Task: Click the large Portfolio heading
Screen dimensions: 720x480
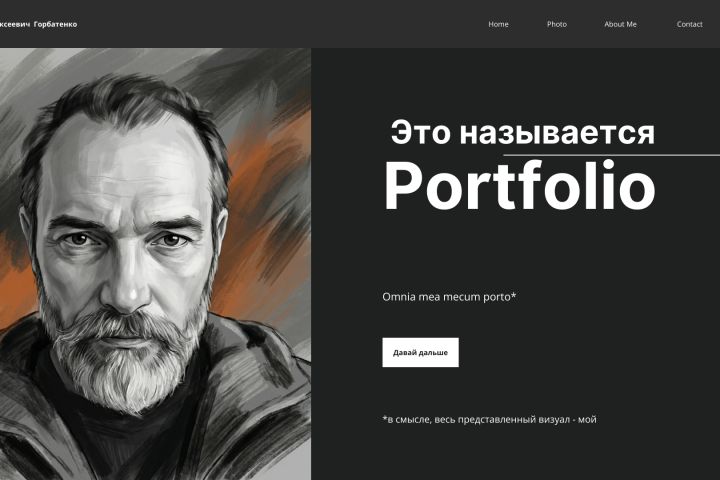Action: point(519,185)
